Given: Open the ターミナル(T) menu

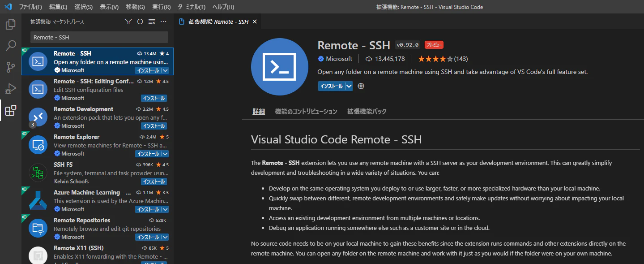Looking at the screenshot, I should 192,7.
